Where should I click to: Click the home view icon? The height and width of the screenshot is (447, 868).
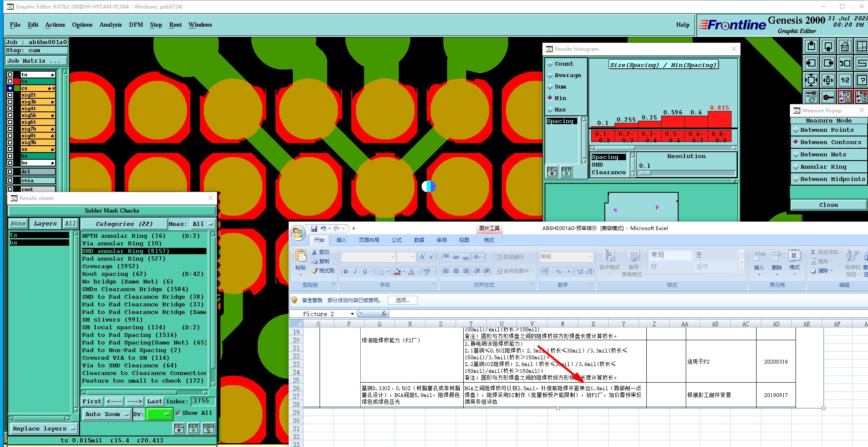pyautogui.click(x=845, y=46)
